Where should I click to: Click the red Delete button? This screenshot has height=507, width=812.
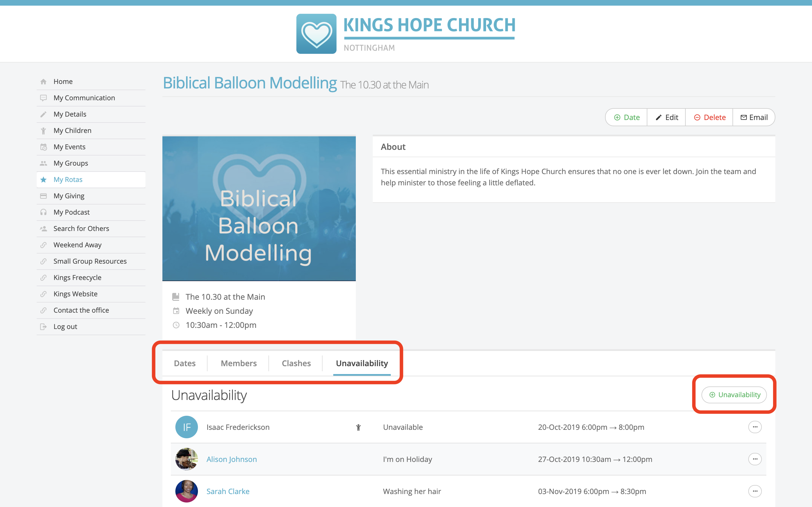coord(709,117)
